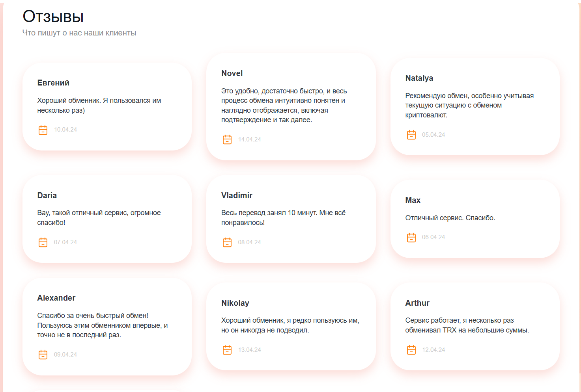Screen dimensions: 581x392
Task: Select the Отзывы page heading
Action: [53, 17]
